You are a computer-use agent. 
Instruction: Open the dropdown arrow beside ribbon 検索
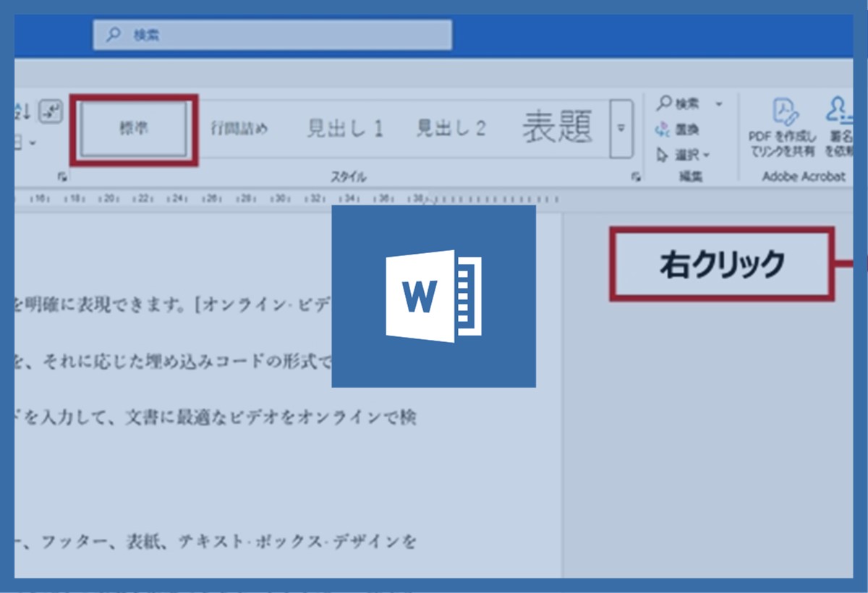[718, 105]
